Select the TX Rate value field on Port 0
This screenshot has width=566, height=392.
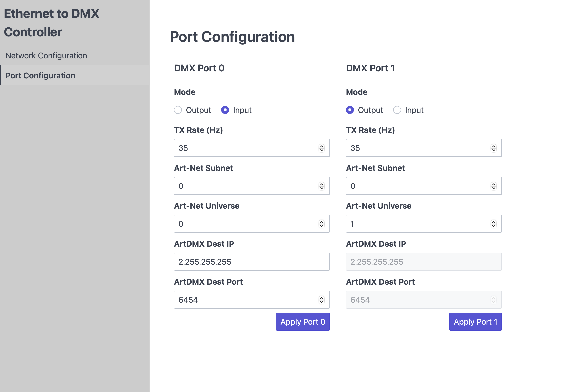[x=245, y=148]
